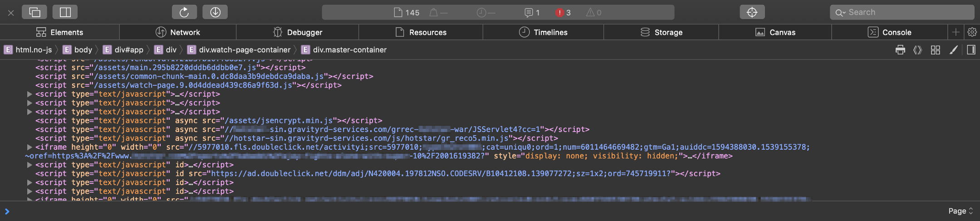The image size is (980, 221).
Task: Dock inspector to separate window icon
Action: coord(34,12)
